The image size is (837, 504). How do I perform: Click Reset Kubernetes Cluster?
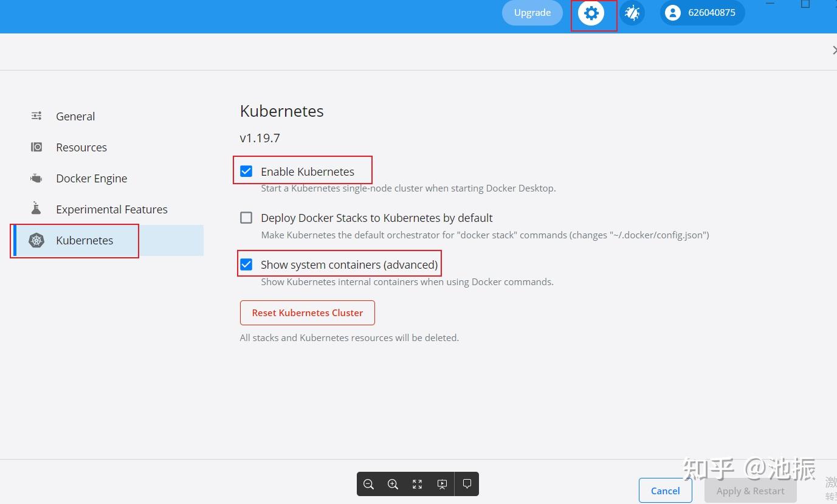307,312
